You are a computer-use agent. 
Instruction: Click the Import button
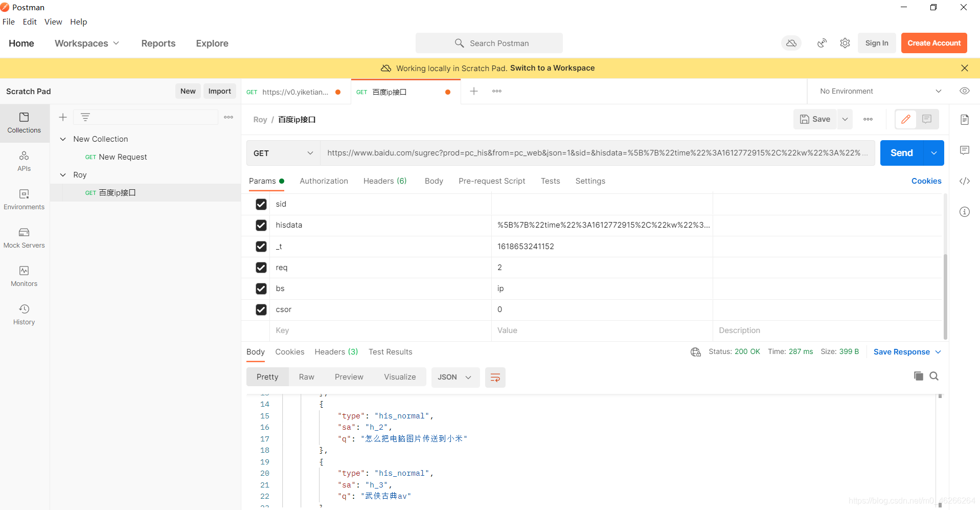click(220, 91)
